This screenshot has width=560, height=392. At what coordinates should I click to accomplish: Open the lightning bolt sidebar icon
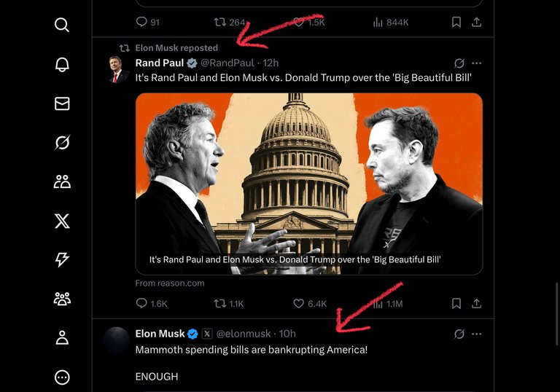pos(62,259)
